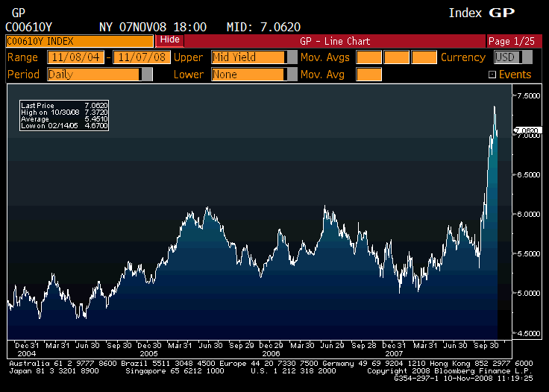Click the C00610Y INDEX ticker field
Viewport: 549px width, 392px height.
(x=79, y=41)
